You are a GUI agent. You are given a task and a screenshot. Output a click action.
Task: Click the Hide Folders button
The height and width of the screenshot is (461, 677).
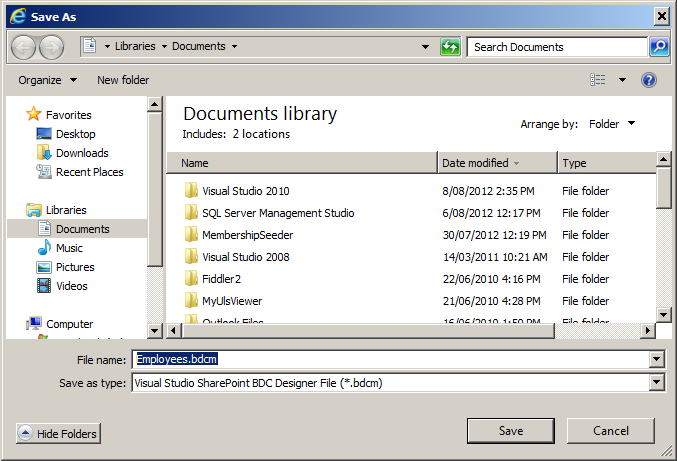tap(58, 434)
